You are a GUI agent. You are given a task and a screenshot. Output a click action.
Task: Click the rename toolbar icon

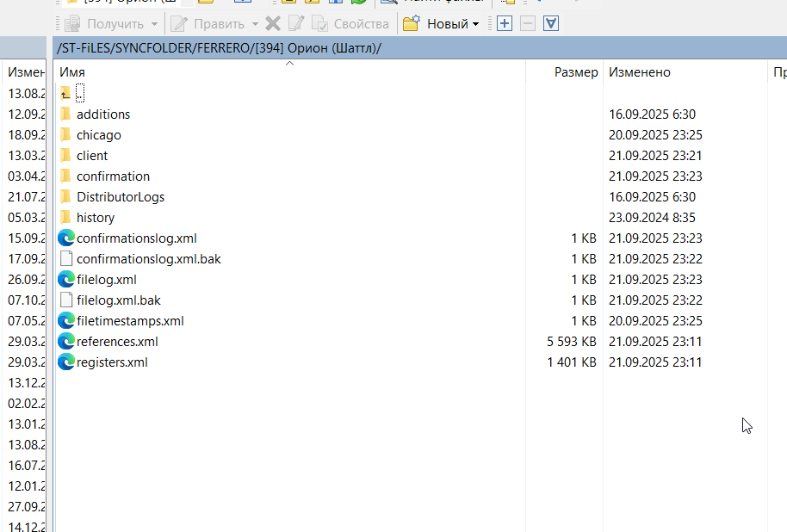click(296, 23)
